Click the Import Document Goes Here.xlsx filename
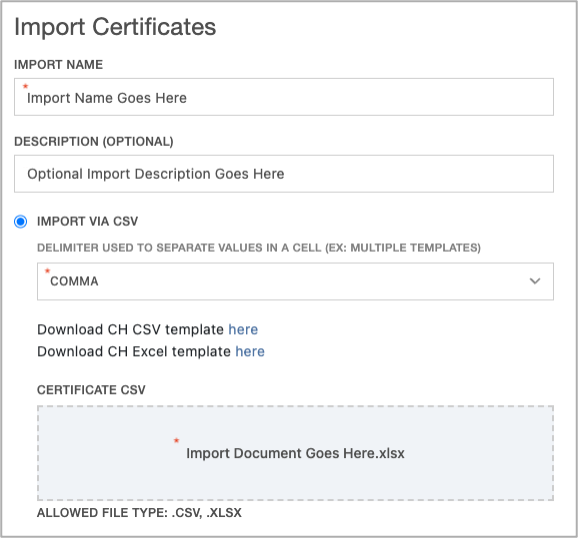578x538 pixels. point(295,453)
